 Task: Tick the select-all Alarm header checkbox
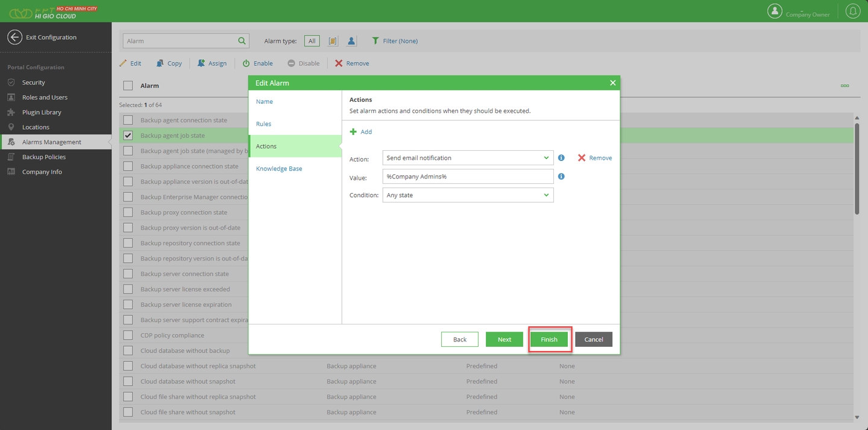click(128, 86)
